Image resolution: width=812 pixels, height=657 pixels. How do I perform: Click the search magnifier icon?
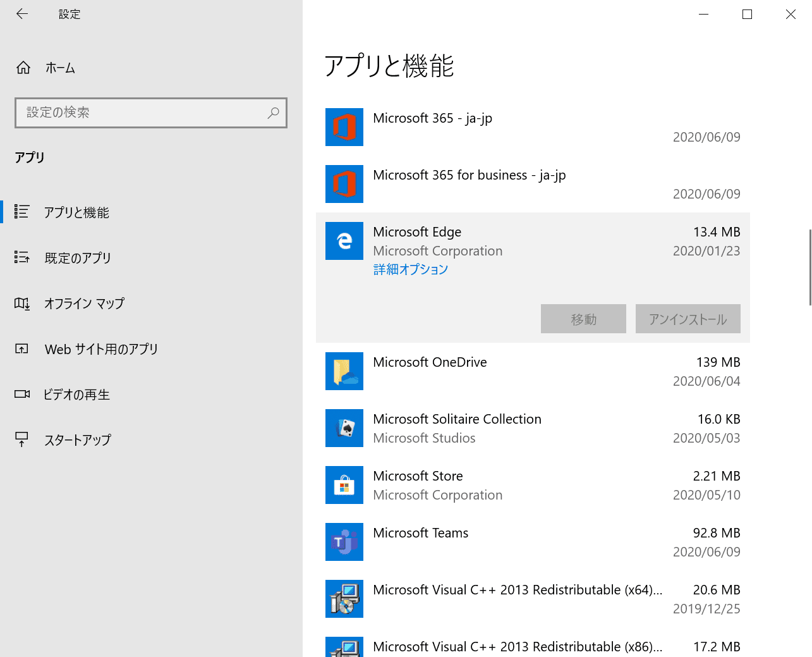click(x=273, y=113)
